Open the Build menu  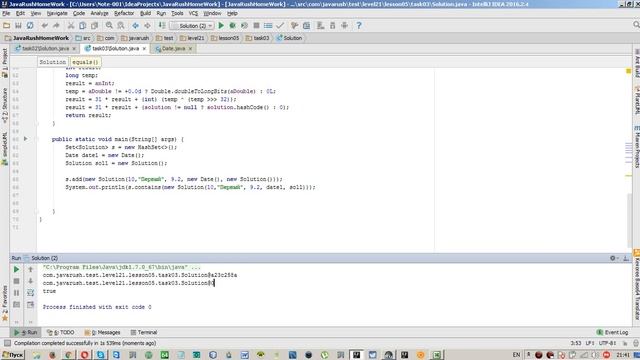(x=145, y=13)
